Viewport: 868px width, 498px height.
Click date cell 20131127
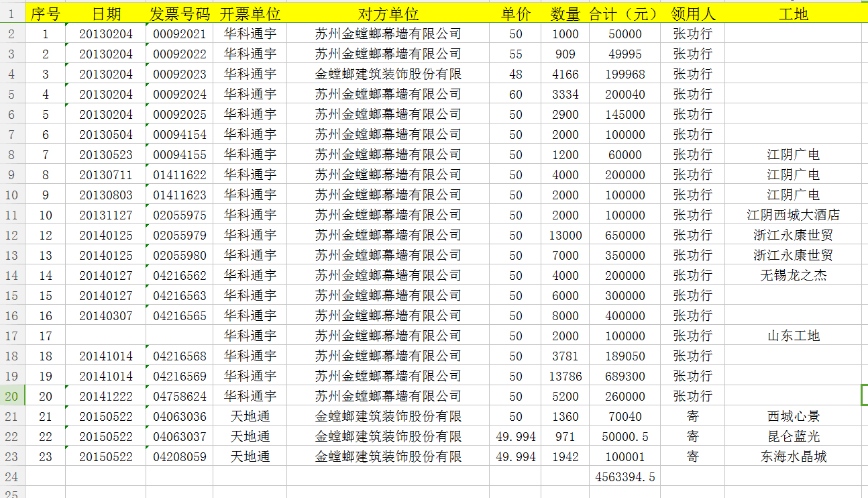coord(106,215)
